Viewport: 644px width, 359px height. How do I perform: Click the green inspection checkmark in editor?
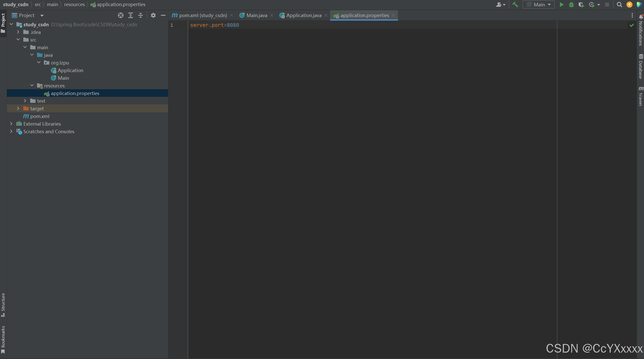click(x=632, y=25)
